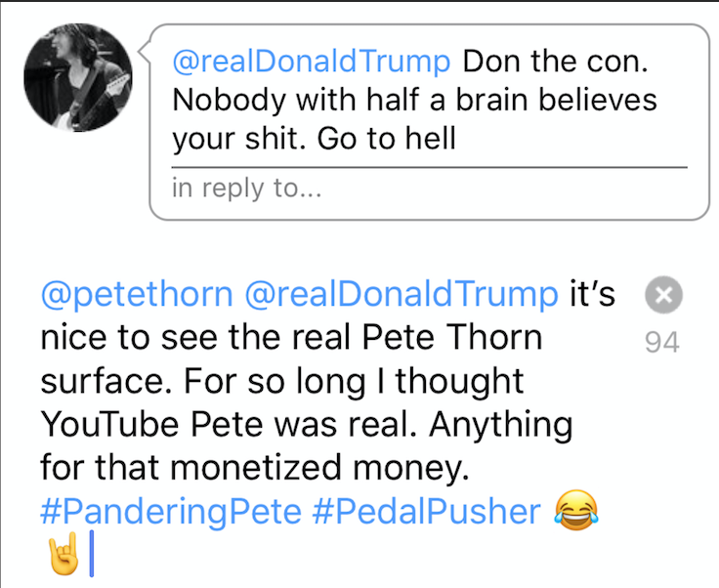Image resolution: width=719 pixels, height=588 pixels.
Task: Open @realDonaldTrump mention in quoted tweet
Action: (312, 61)
